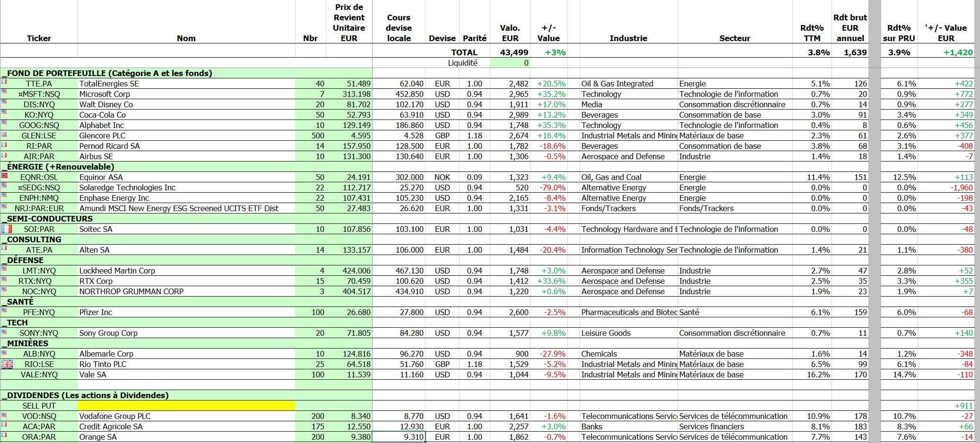
Task: Select the Secteur column header
Action: (x=735, y=38)
